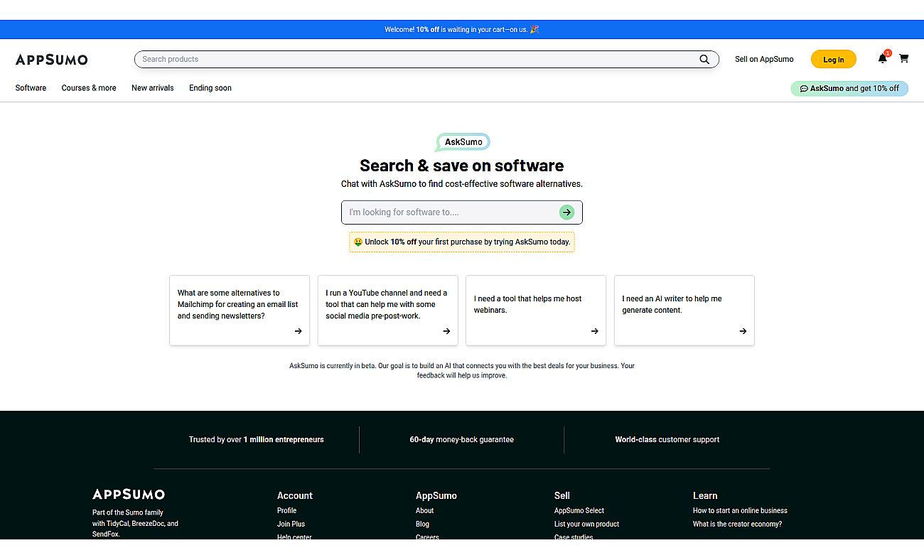Viewport: 924px width, 560px height.
Task: Open List your own product link
Action: pyautogui.click(x=587, y=524)
